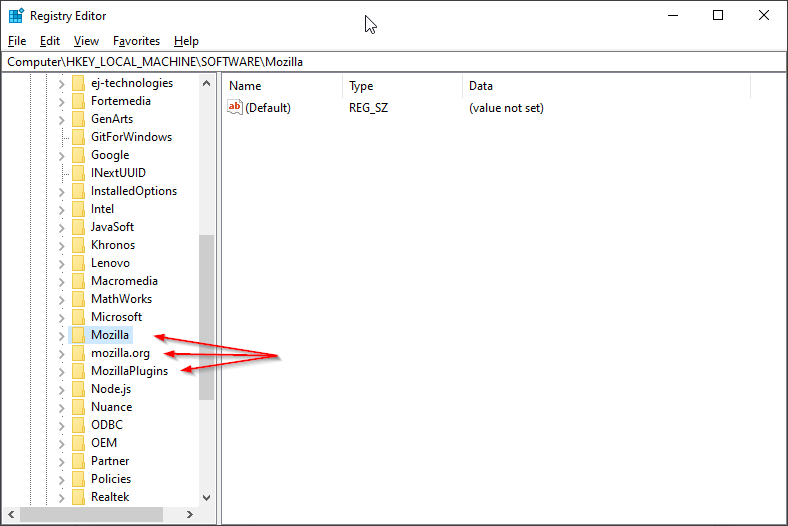Screen dimensions: 788x526
Task: Select the GitForWindows folder icon
Action: [x=78, y=137]
